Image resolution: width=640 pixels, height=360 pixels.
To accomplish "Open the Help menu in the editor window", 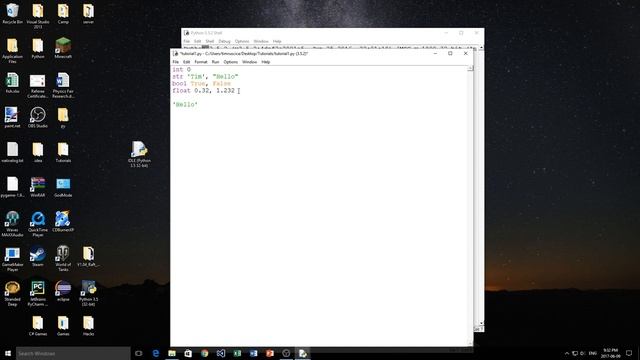I will (x=266, y=62).
